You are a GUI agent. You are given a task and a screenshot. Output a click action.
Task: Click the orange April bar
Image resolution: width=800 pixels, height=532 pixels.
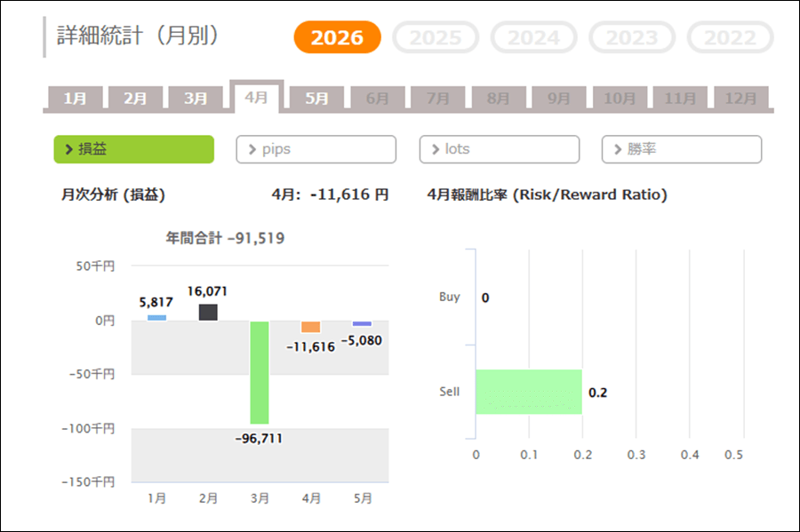311,327
